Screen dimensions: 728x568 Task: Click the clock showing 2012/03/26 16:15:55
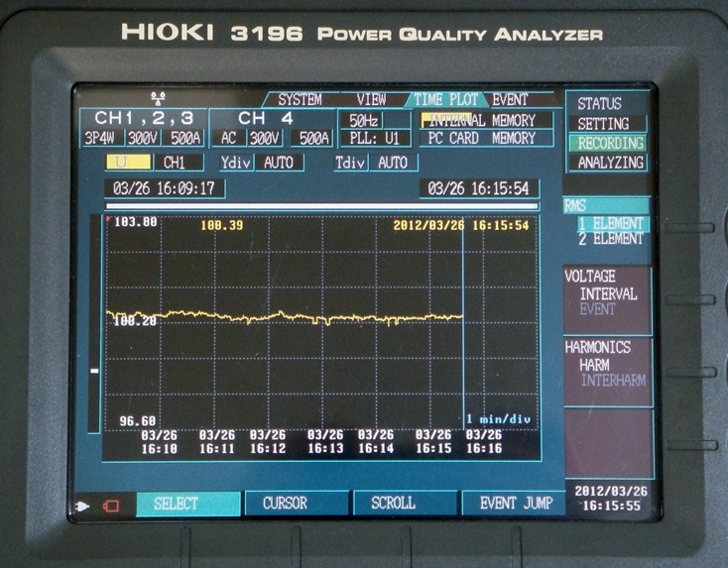611,498
